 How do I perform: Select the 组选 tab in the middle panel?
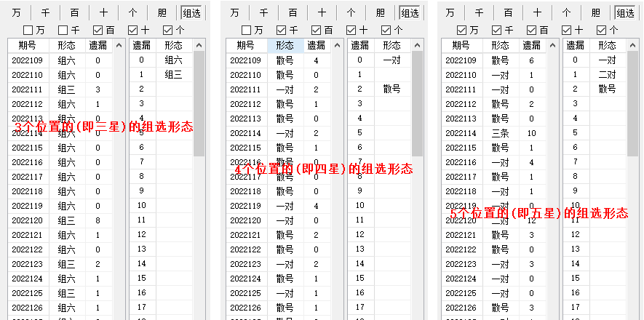coord(410,12)
